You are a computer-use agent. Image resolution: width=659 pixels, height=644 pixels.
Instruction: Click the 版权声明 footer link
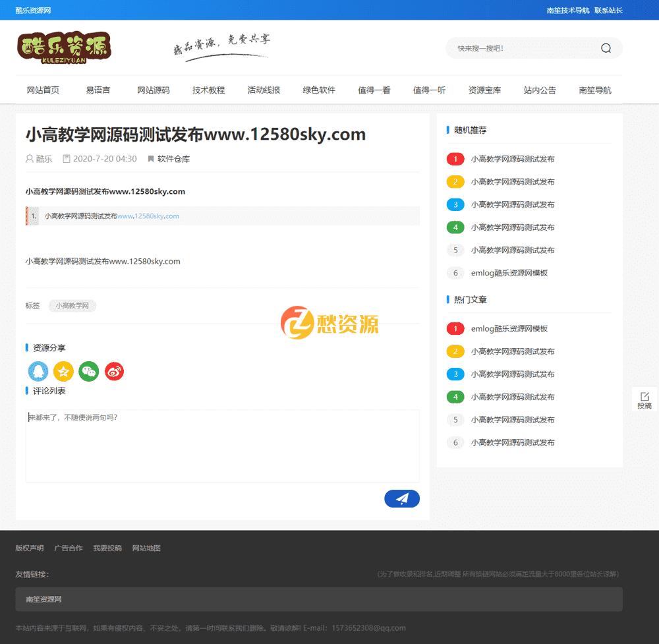click(30, 548)
